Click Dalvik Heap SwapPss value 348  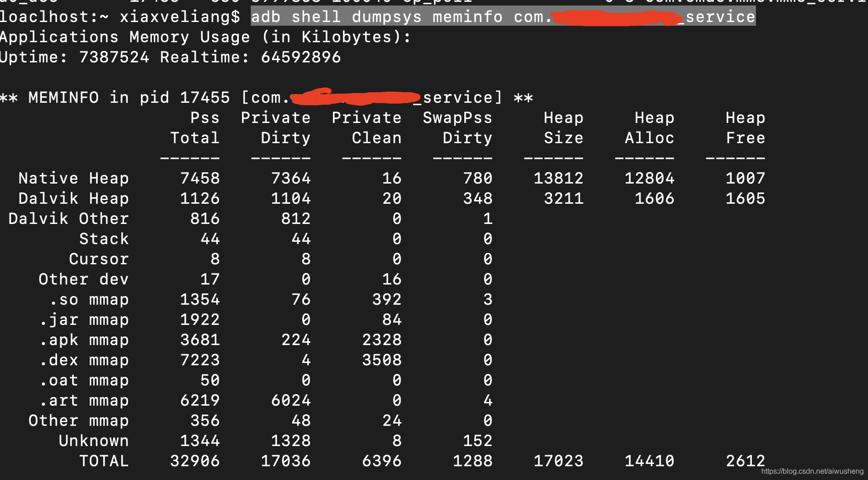click(x=478, y=199)
